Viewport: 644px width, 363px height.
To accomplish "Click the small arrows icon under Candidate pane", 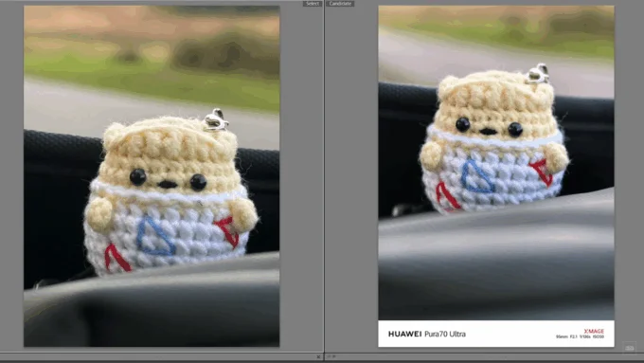I will pyautogui.click(x=331, y=356).
